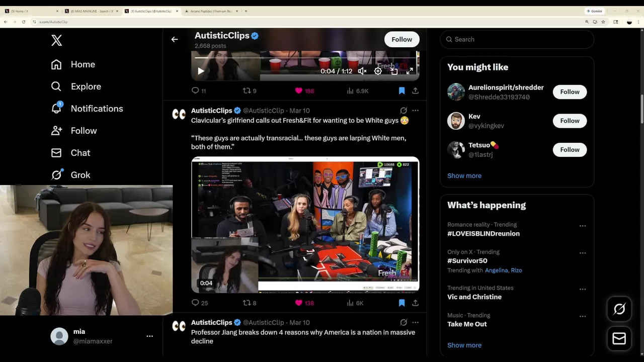Seek on the top video progress bar

pos(305,58)
